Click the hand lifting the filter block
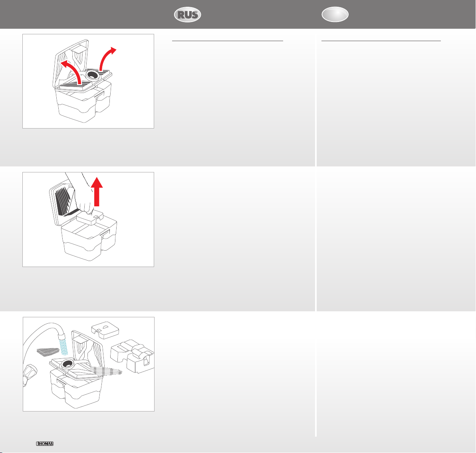 (x=79, y=193)
